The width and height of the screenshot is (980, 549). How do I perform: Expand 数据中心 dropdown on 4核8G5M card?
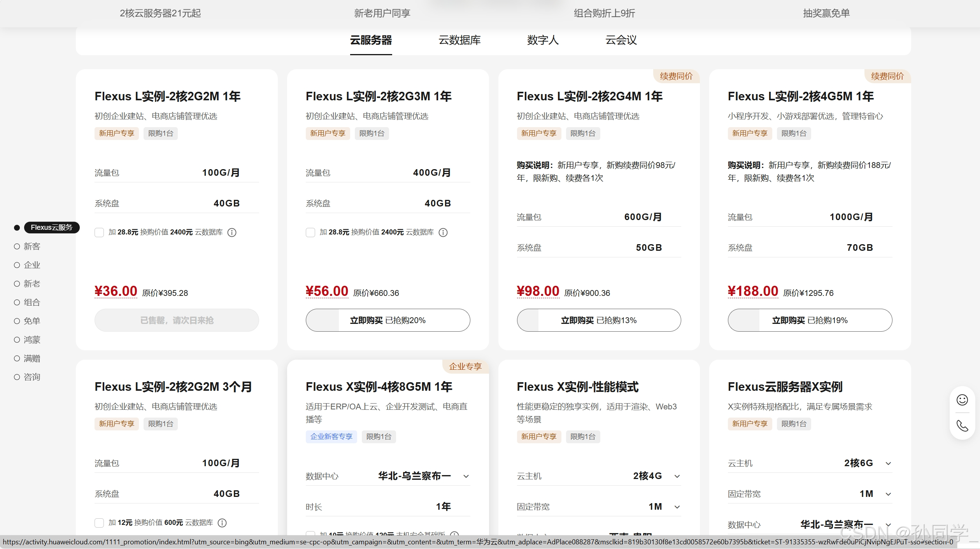click(466, 476)
